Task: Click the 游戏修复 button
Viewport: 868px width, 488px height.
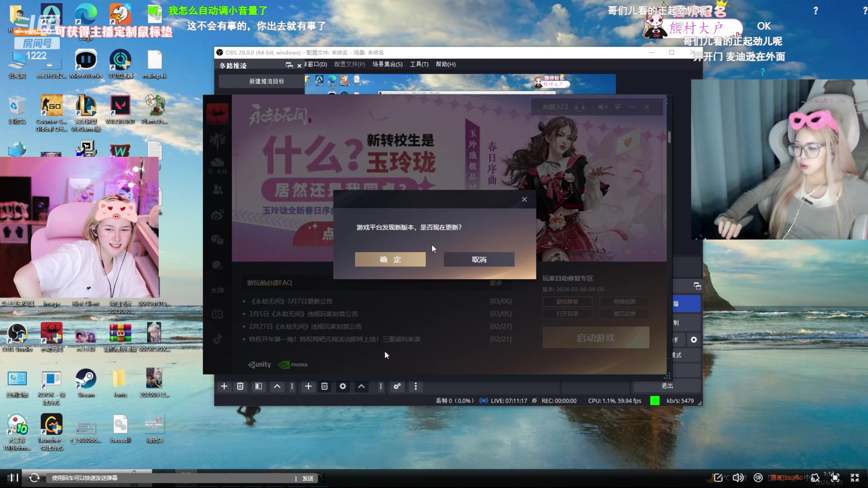Action: (x=567, y=301)
